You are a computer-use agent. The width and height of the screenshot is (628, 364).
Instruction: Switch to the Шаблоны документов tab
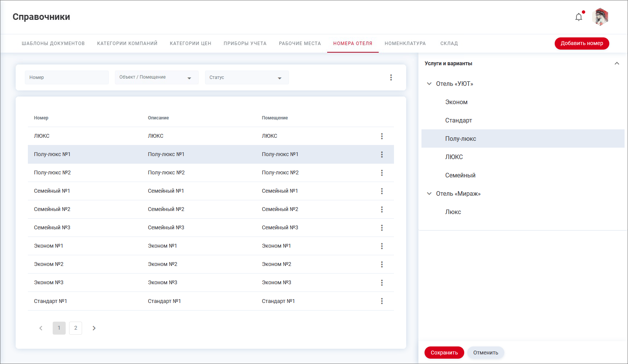(53, 43)
